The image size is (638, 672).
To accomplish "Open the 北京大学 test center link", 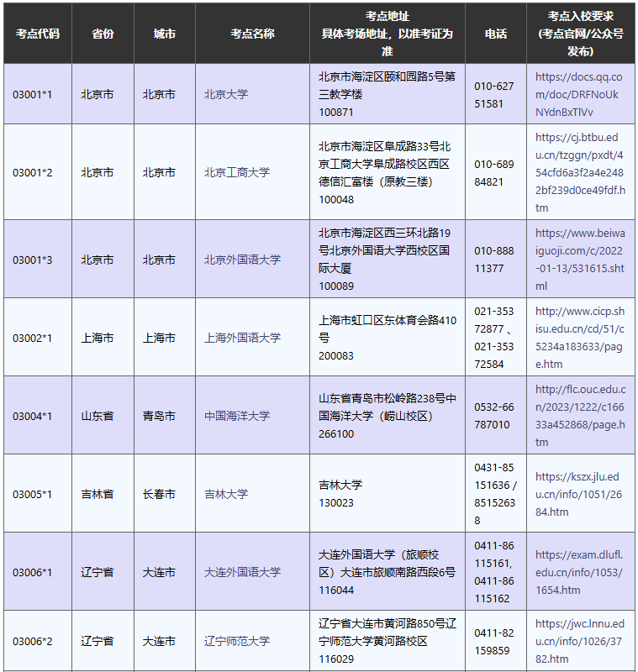I will click(226, 94).
